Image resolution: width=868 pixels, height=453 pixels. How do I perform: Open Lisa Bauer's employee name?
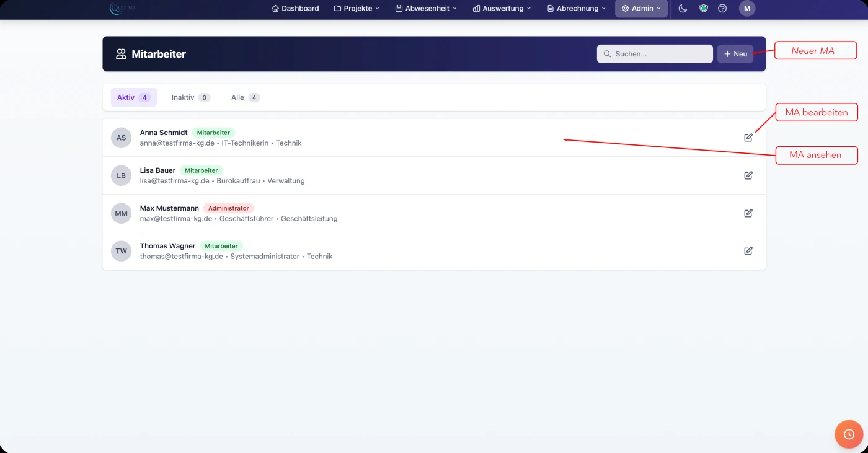pos(157,170)
